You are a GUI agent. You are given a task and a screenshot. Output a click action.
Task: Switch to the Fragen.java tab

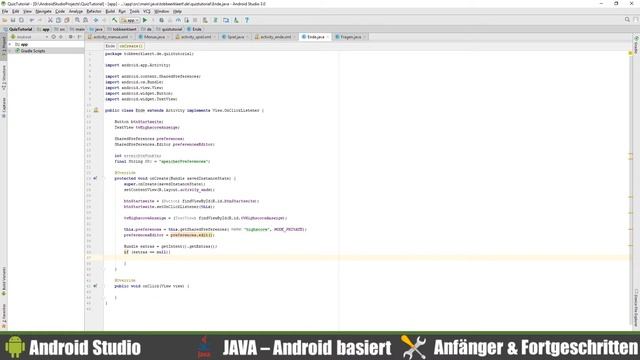click(x=351, y=37)
